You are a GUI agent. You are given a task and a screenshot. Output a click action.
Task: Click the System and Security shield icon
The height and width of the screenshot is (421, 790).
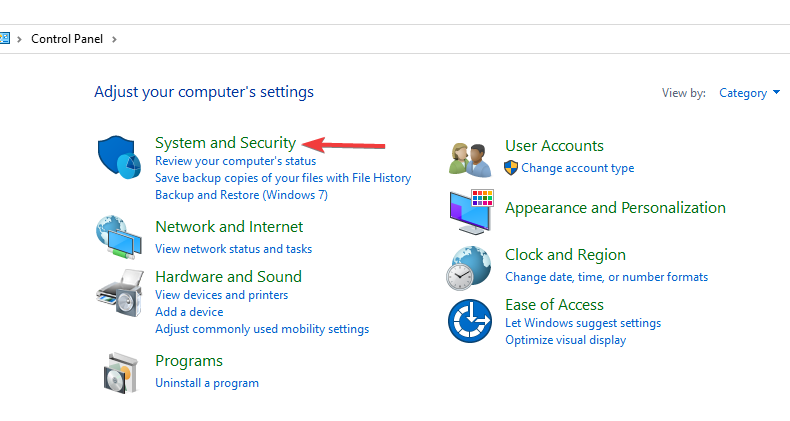[119, 156]
